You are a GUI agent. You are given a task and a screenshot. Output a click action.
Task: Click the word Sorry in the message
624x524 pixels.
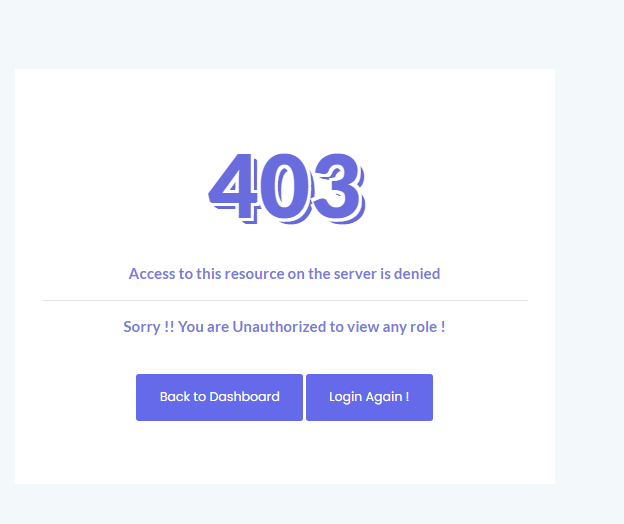[142, 327]
